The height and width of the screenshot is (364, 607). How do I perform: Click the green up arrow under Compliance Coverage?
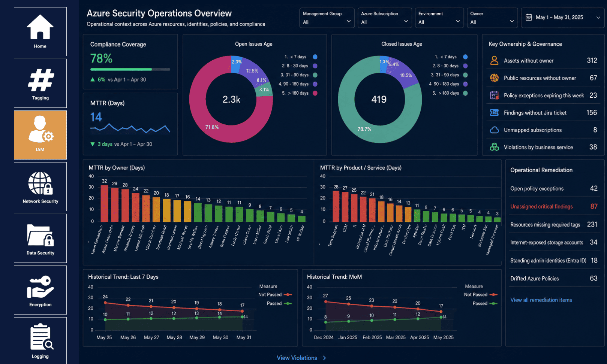(93, 80)
